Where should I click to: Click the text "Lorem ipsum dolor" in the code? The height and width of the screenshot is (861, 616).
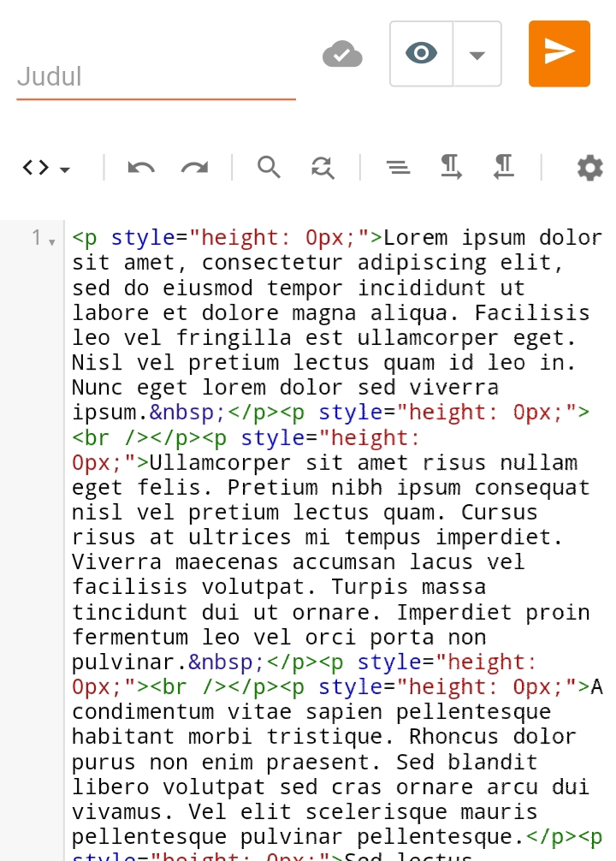(493, 238)
